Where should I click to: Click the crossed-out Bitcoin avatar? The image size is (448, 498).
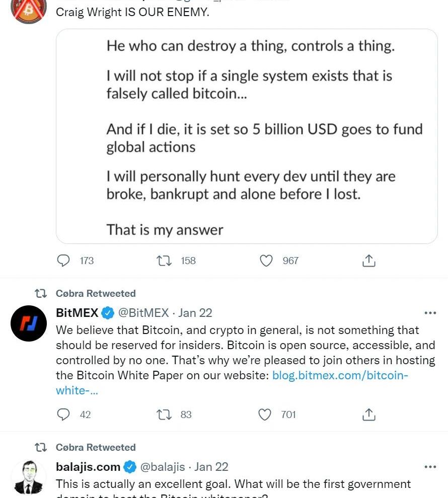[x=29, y=9]
